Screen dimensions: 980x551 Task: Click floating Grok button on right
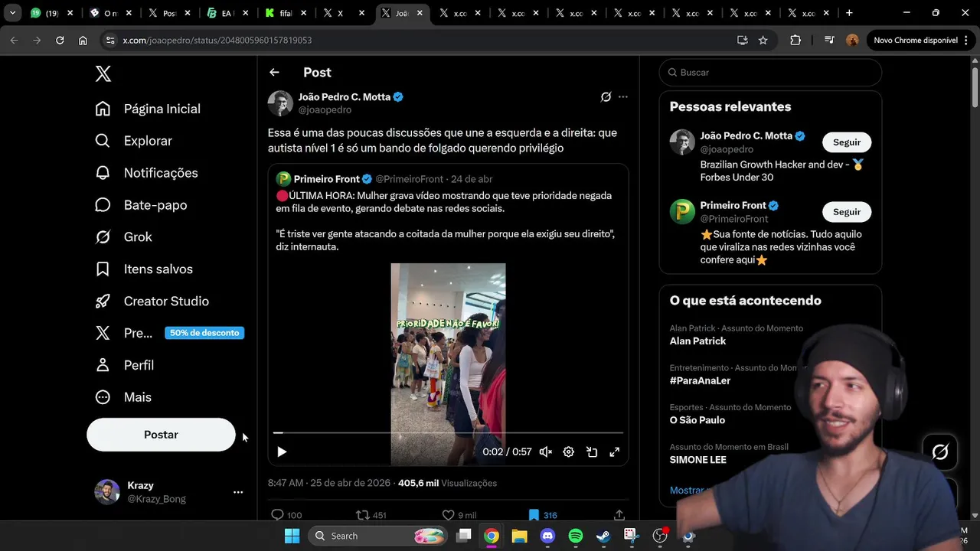[940, 452]
